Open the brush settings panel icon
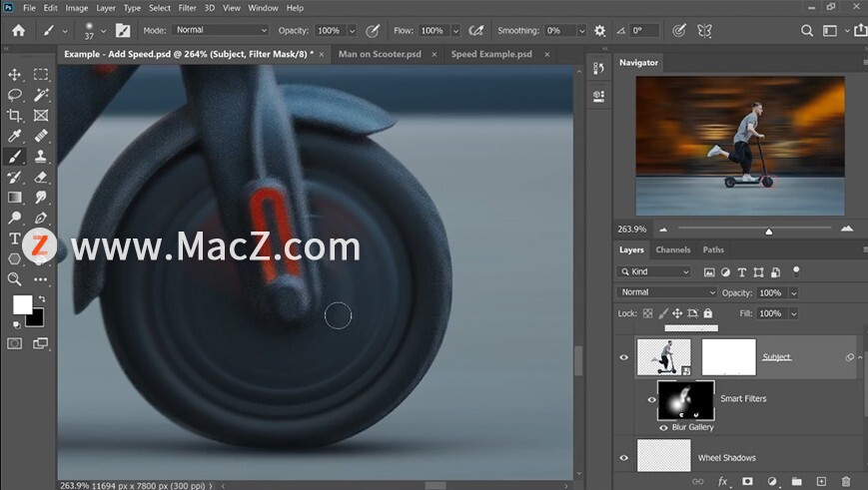868x490 pixels. click(x=122, y=30)
